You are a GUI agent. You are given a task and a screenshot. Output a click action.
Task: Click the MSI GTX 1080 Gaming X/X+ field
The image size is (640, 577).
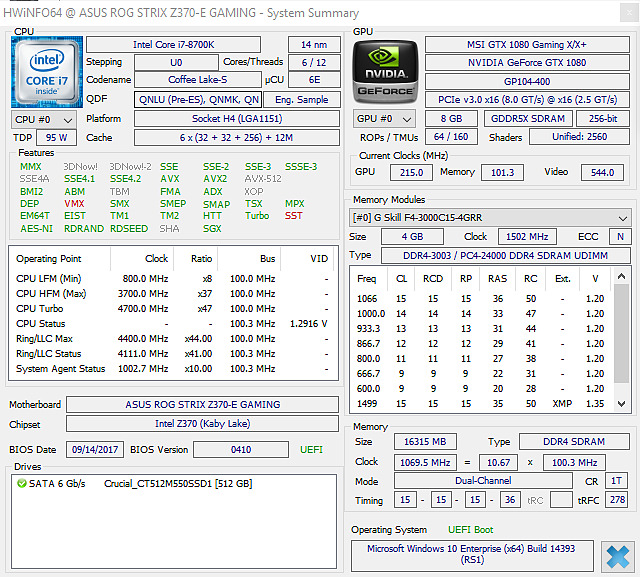point(527,44)
